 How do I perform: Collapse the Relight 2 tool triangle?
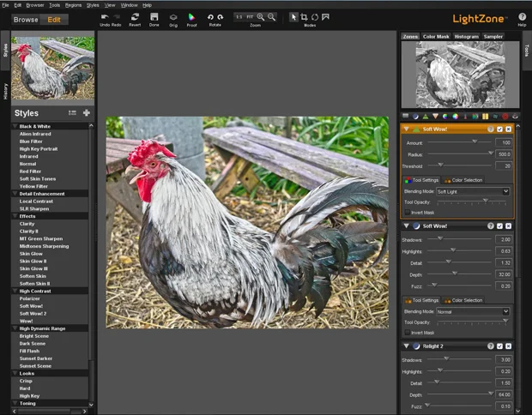click(x=406, y=346)
